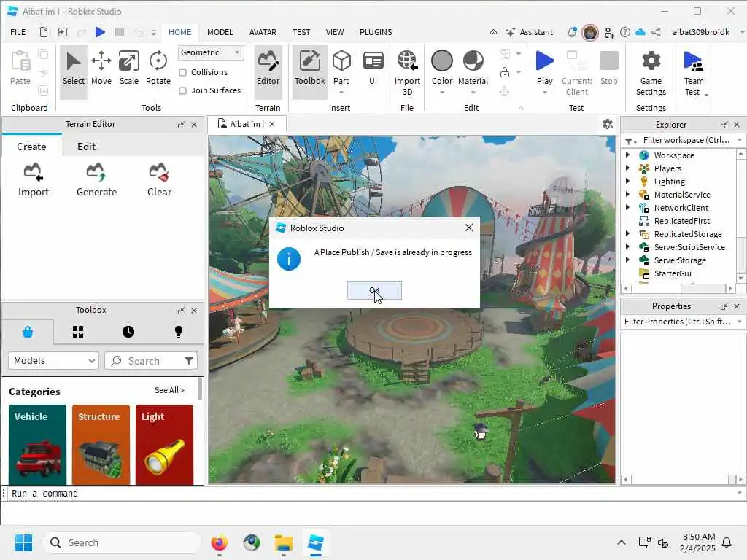The image size is (747, 560).
Task: Expand the MaterialService node
Action: (x=628, y=194)
